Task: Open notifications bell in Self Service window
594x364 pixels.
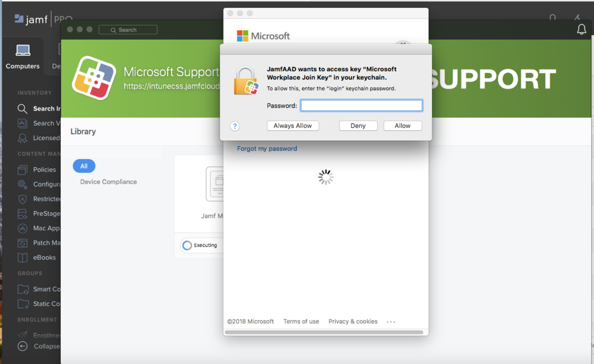Action: [x=582, y=30]
